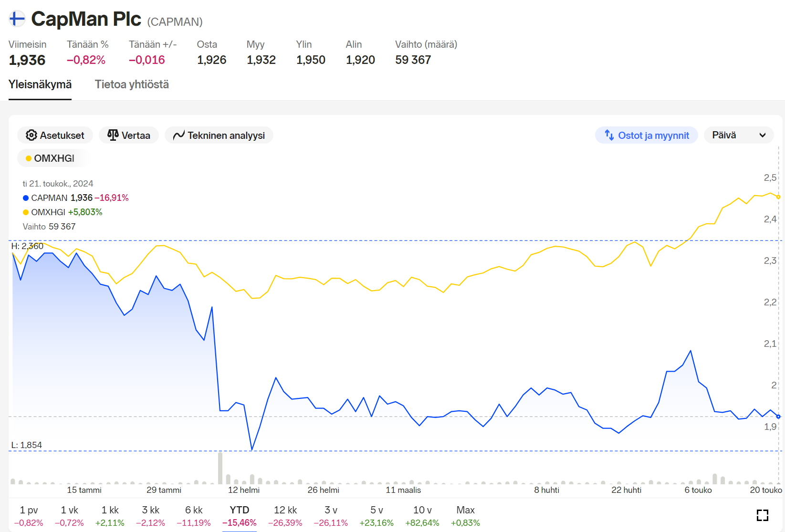Select the 3 kk time range
The image size is (785, 532).
coord(151,516)
